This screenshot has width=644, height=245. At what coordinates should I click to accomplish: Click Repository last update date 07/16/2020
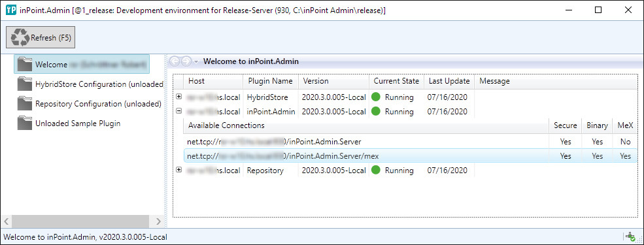(447, 171)
